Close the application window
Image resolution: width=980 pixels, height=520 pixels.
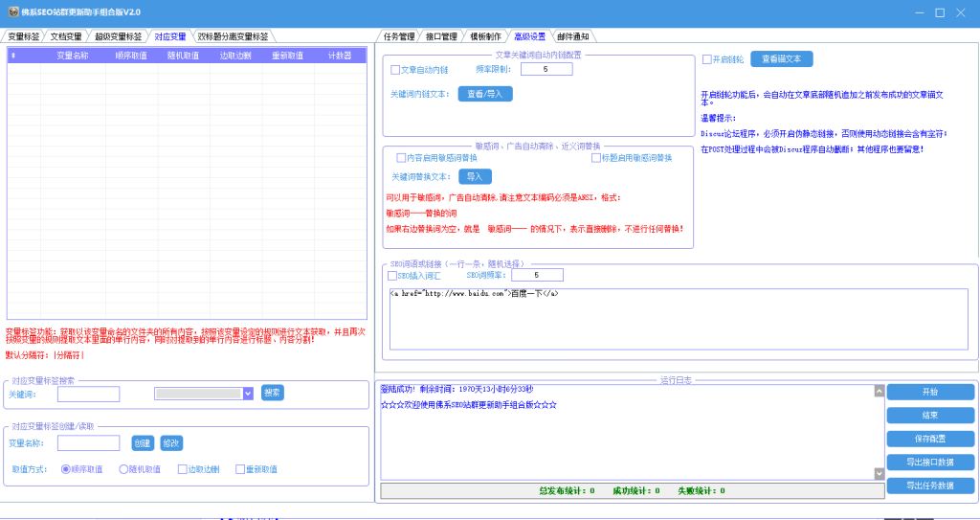(x=961, y=12)
